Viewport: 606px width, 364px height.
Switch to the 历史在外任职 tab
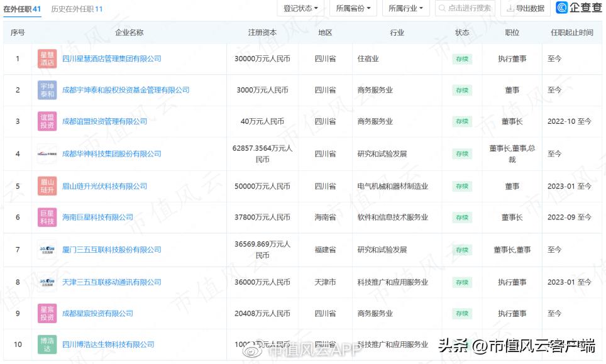point(77,9)
